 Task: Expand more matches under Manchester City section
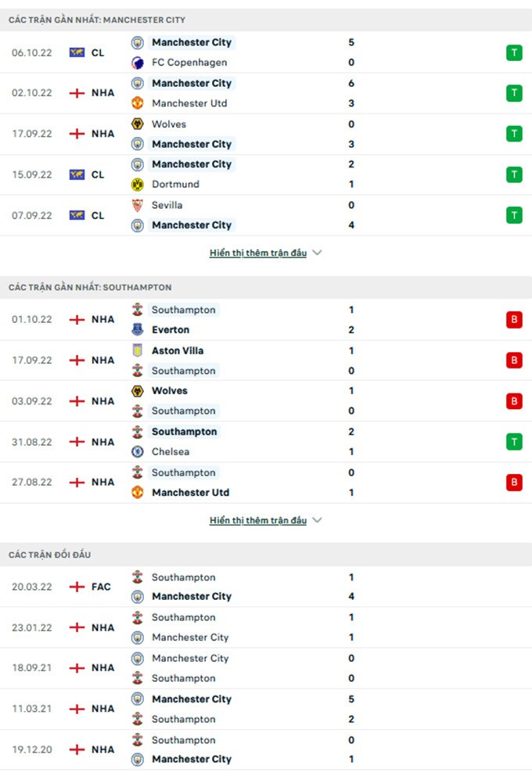(x=258, y=253)
